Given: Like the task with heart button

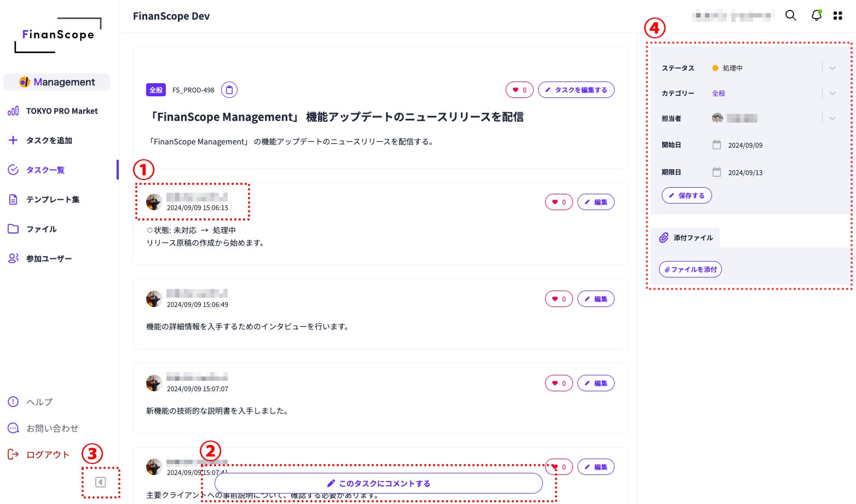Looking at the screenshot, I should pos(519,90).
